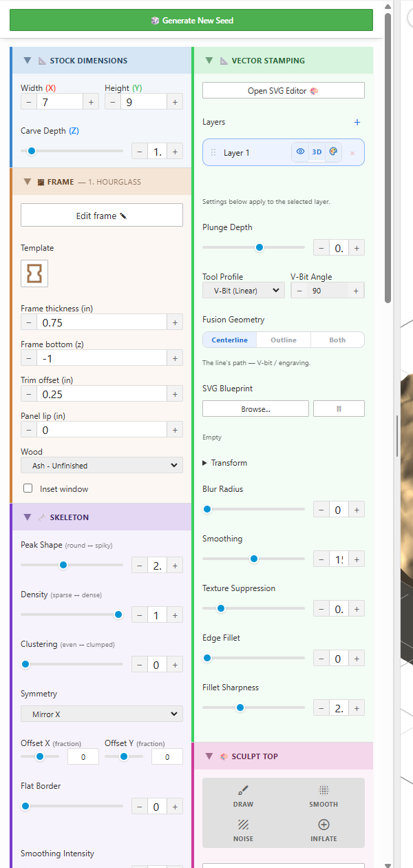
Task: Open the Wood type dropdown
Action: pos(102,465)
